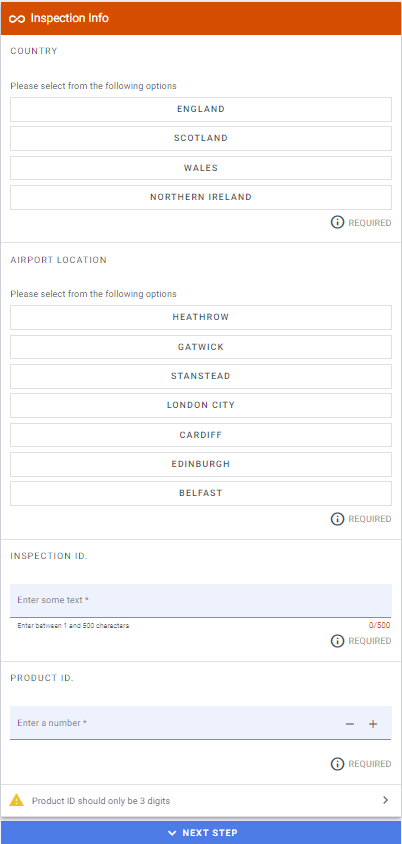
Task: Select Edinburgh airport option
Action: click(x=201, y=464)
